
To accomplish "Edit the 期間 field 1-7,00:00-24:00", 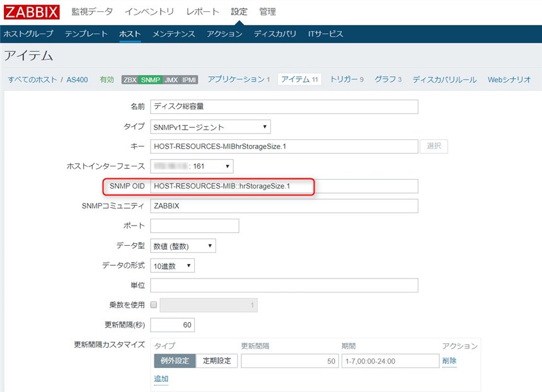I will (x=391, y=361).
